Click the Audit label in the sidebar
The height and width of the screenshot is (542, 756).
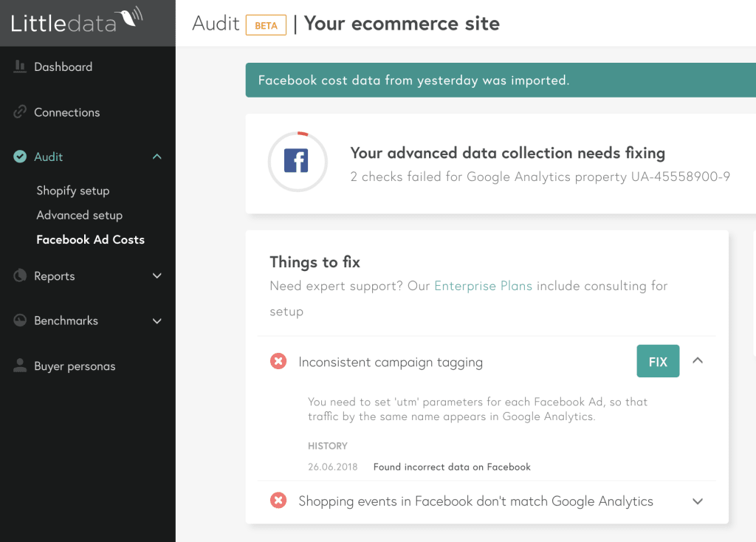[x=48, y=157]
